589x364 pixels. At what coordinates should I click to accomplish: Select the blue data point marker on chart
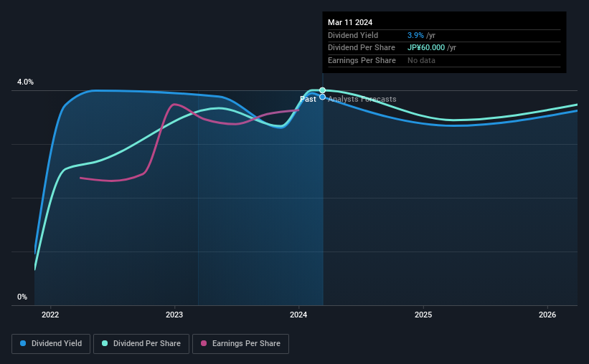pyautogui.click(x=322, y=97)
